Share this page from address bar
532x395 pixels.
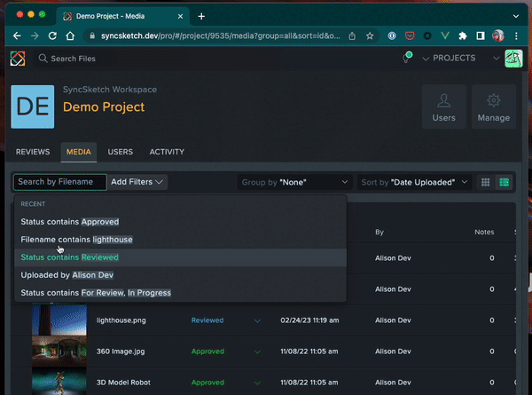point(352,36)
